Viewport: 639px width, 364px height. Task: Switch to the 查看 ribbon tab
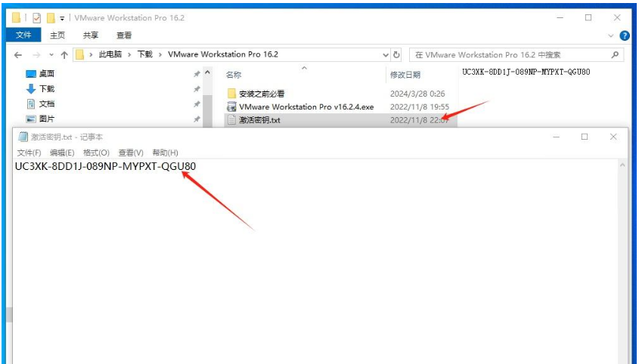tap(124, 35)
